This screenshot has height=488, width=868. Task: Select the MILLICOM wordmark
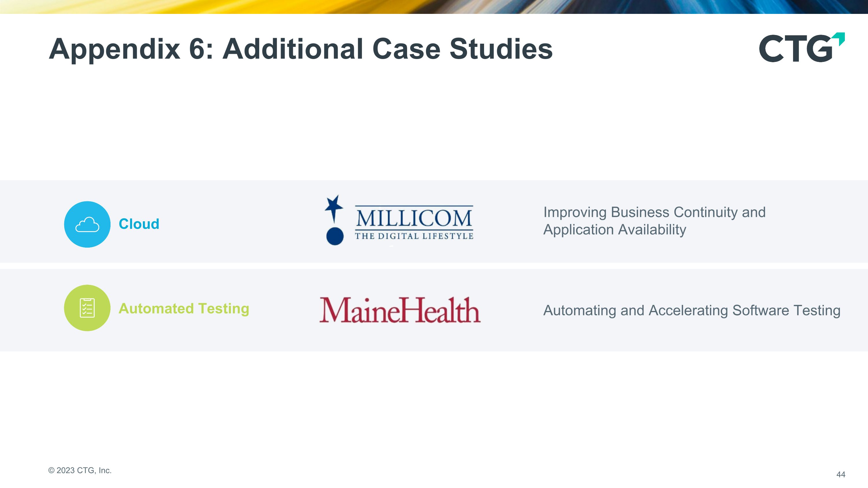(414, 218)
